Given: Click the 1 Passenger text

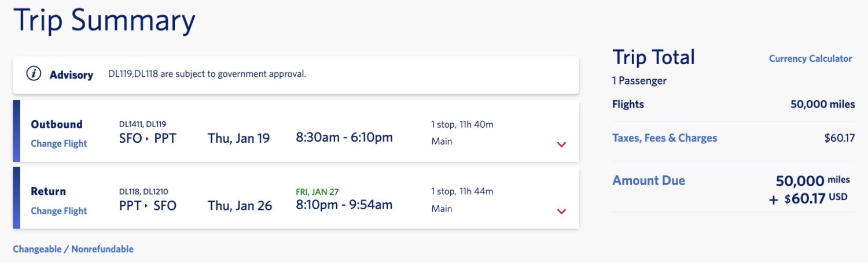Looking at the screenshot, I should pos(639,81).
